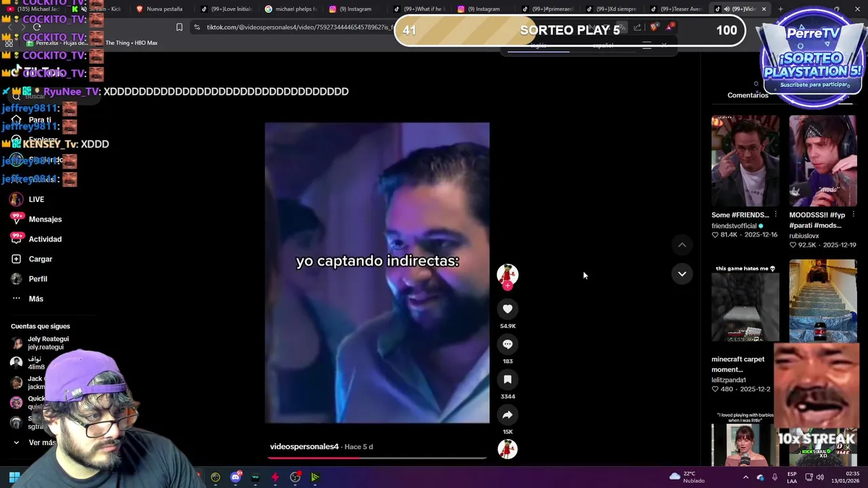868x488 pixels.
Task: Switch to the (99+)Teaser Aven tab
Action: [x=676, y=9]
